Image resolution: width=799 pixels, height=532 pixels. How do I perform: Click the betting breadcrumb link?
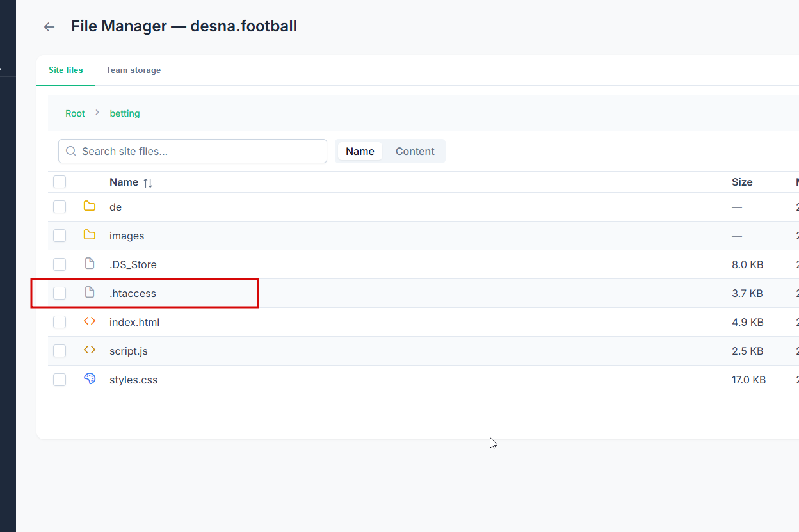[x=125, y=113]
